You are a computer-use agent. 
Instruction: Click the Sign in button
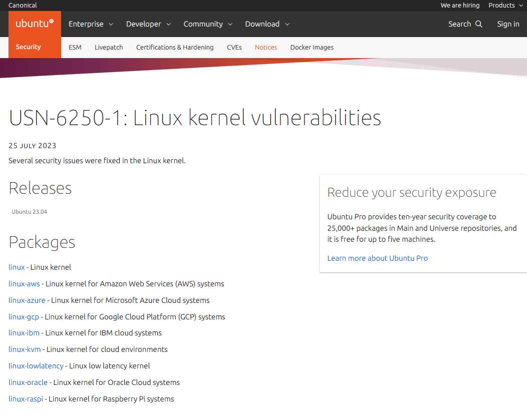click(x=508, y=24)
